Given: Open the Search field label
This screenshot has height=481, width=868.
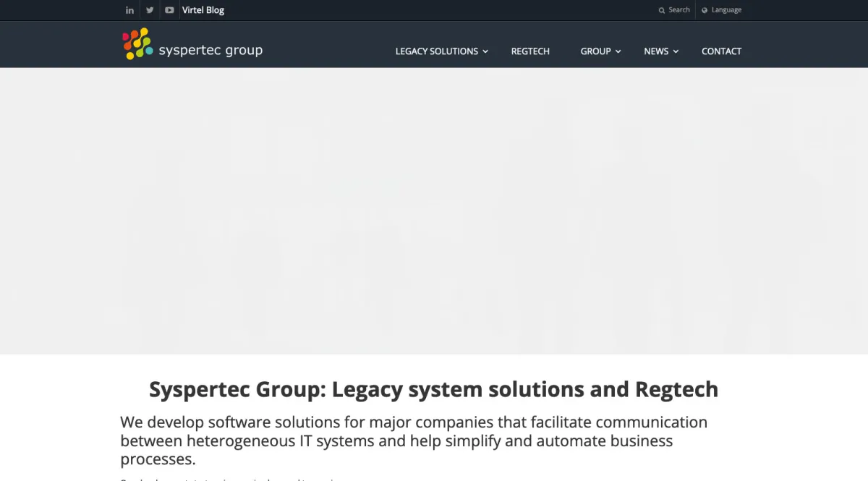Looking at the screenshot, I should (x=679, y=10).
